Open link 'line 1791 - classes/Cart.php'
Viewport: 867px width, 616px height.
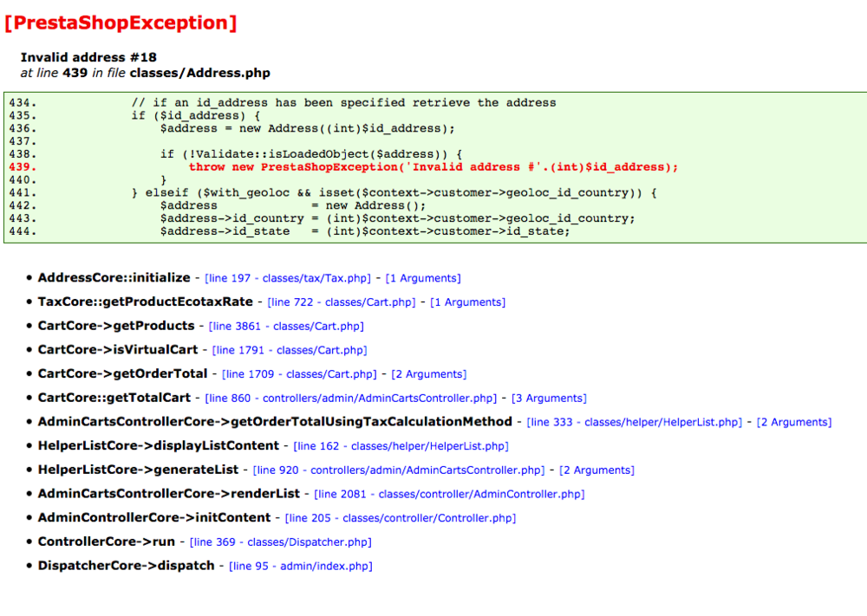pyautogui.click(x=290, y=350)
